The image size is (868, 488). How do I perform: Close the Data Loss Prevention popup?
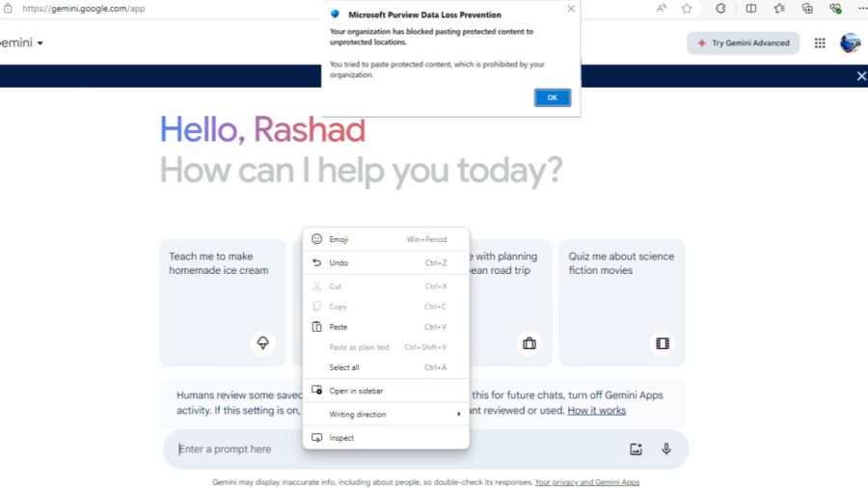(571, 9)
